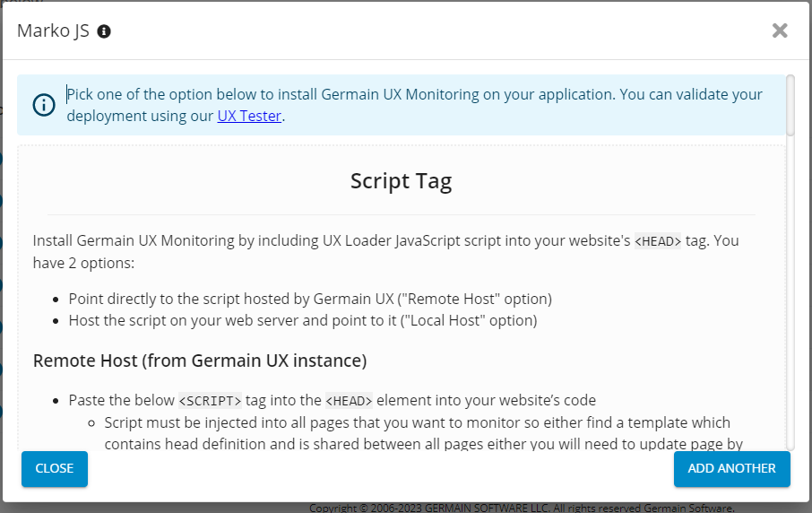Screen dimensions: 812x513
Task: Click the info icon beside Marko JS
Action: point(104,31)
